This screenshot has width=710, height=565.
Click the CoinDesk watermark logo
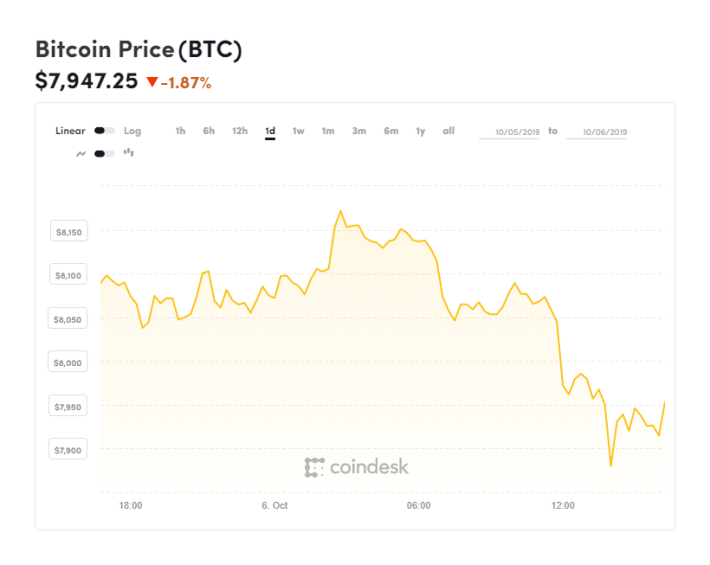(356, 467)
